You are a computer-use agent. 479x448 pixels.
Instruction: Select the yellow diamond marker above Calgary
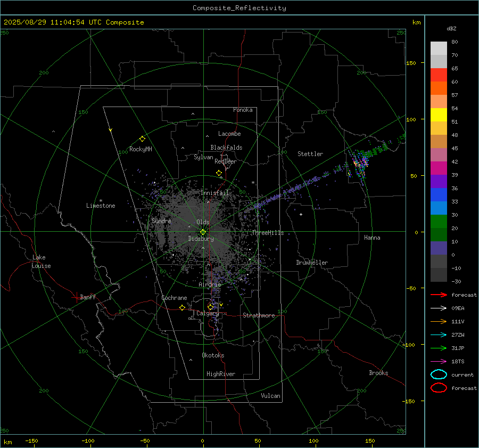coord(210,307)
